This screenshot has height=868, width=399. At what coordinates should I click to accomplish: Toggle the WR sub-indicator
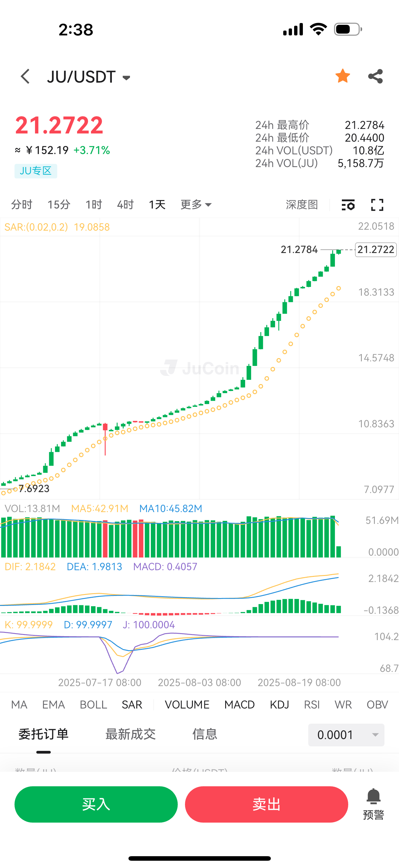[343, 705]
